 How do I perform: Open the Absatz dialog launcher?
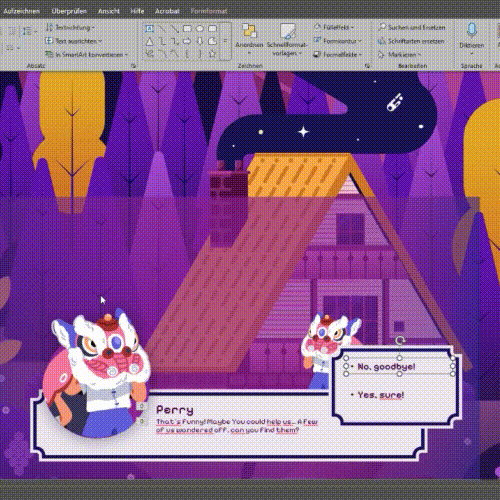(x=134, y=66)
